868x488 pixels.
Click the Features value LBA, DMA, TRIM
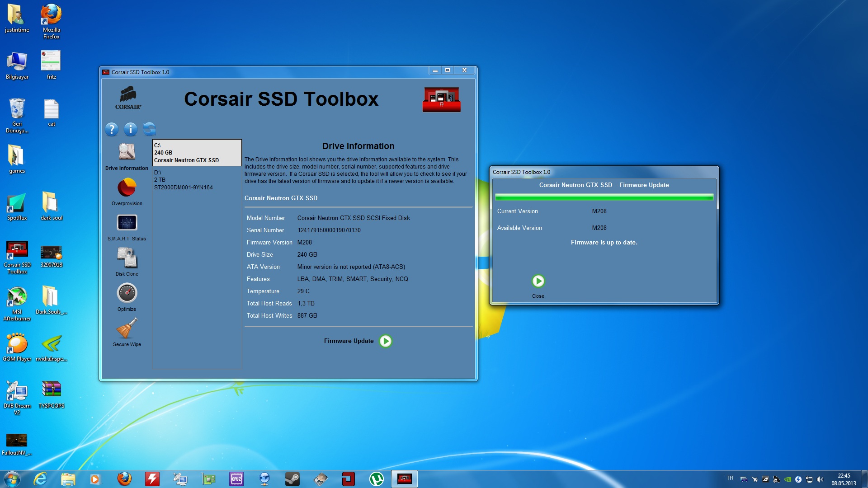pyautogui.click(x=353, y=279)
